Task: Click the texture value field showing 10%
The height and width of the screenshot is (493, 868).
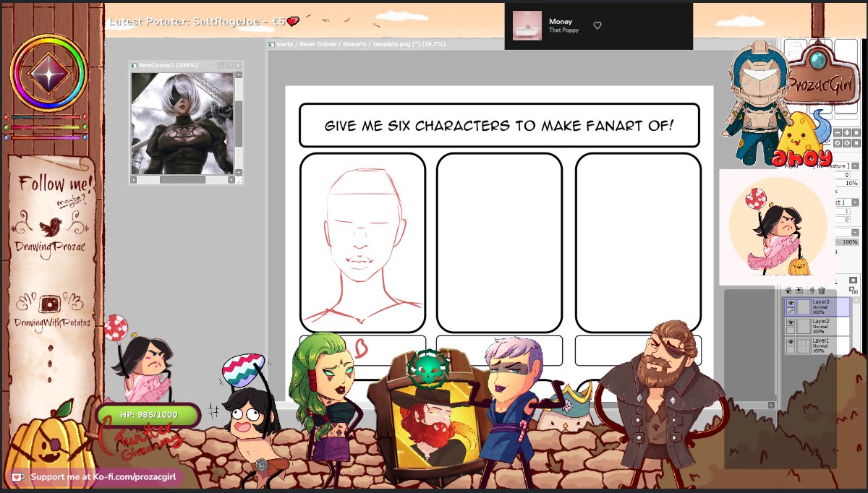Action: click(846, 183)
